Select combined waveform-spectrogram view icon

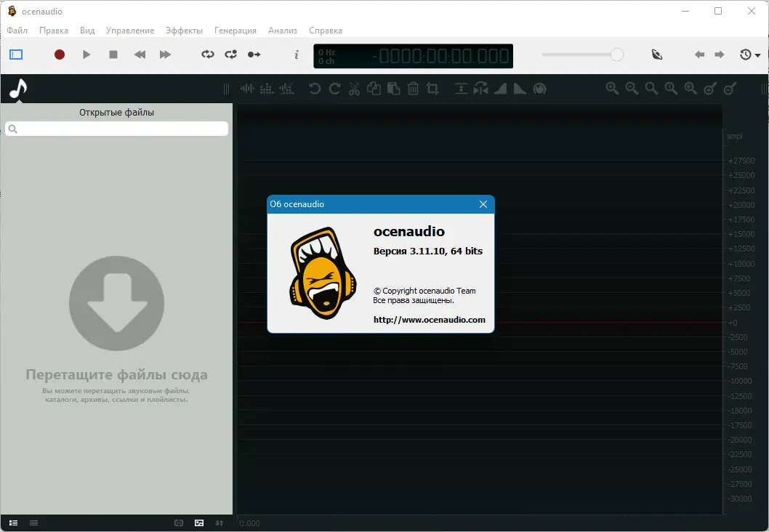pyautogui.click(x=286, y=89)
